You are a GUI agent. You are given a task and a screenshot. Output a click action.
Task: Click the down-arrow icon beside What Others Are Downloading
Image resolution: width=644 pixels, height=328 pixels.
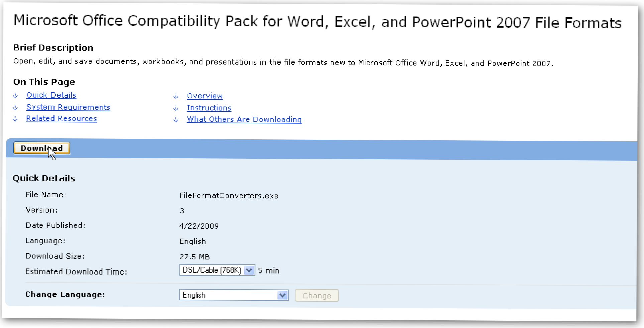click(176, 120)
